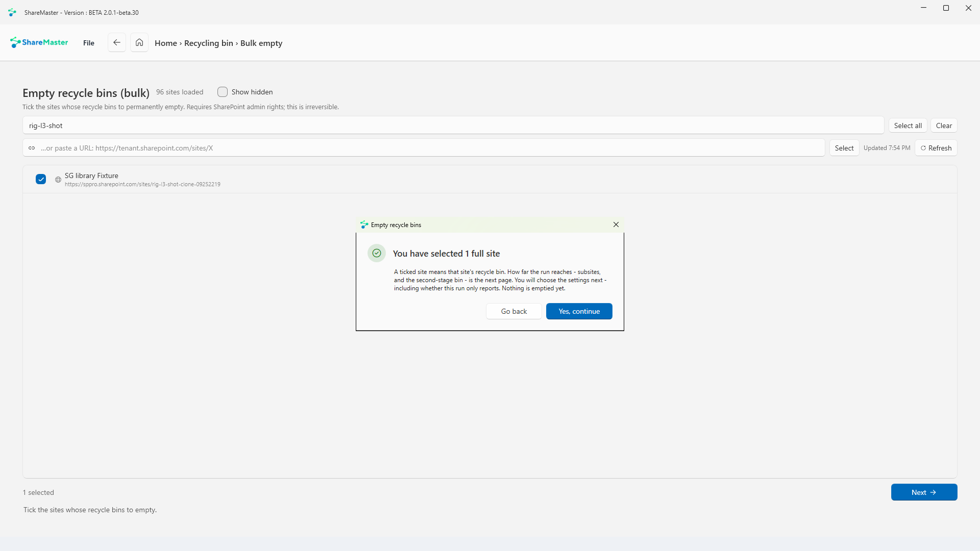Click the title bar ShareMaster app icon

tap(12, 12)
